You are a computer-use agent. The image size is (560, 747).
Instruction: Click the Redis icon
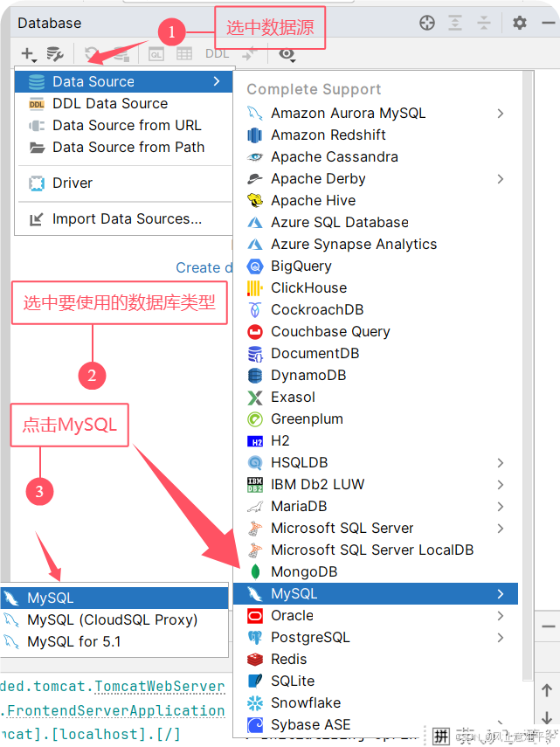click(255, 660)
